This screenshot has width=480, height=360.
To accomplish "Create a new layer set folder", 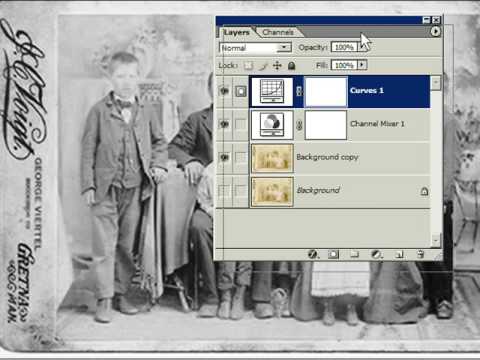I will point(355,255).
